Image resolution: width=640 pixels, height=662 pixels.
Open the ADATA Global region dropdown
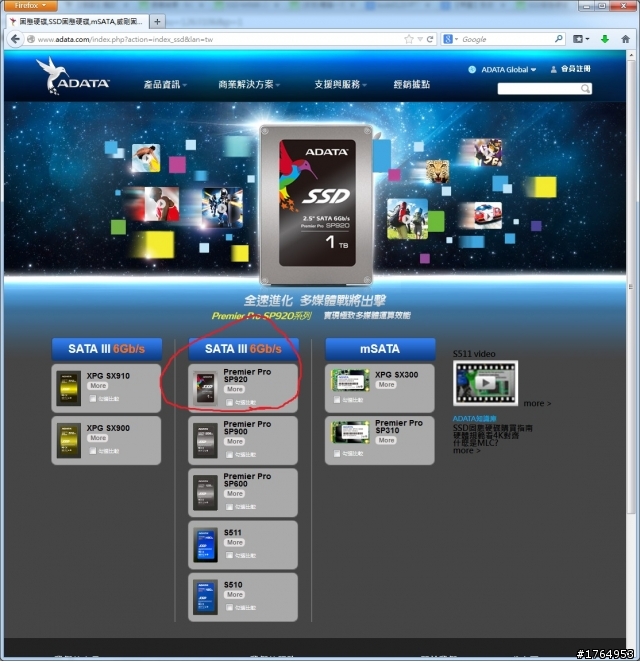click(x=508, y=70)
